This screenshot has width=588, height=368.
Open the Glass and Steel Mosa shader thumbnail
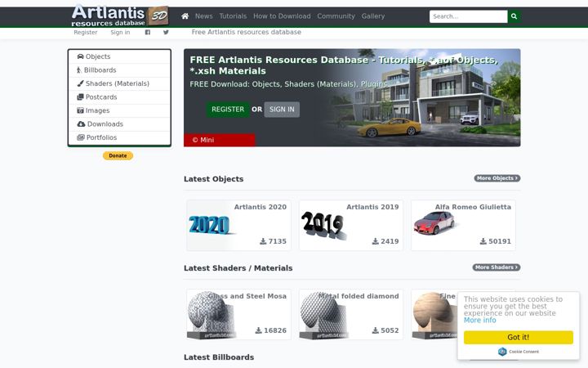(210, 316)
